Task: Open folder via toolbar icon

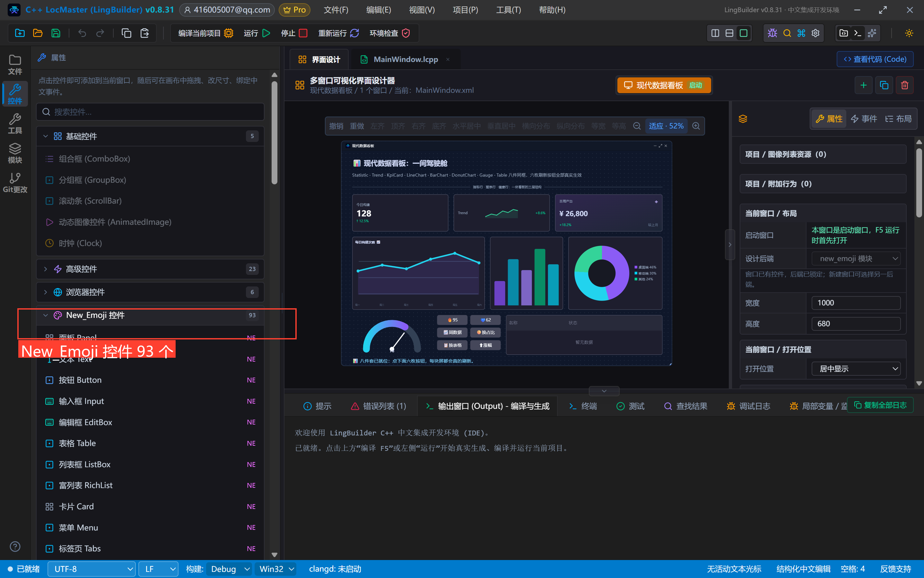Action: point(38,33)
